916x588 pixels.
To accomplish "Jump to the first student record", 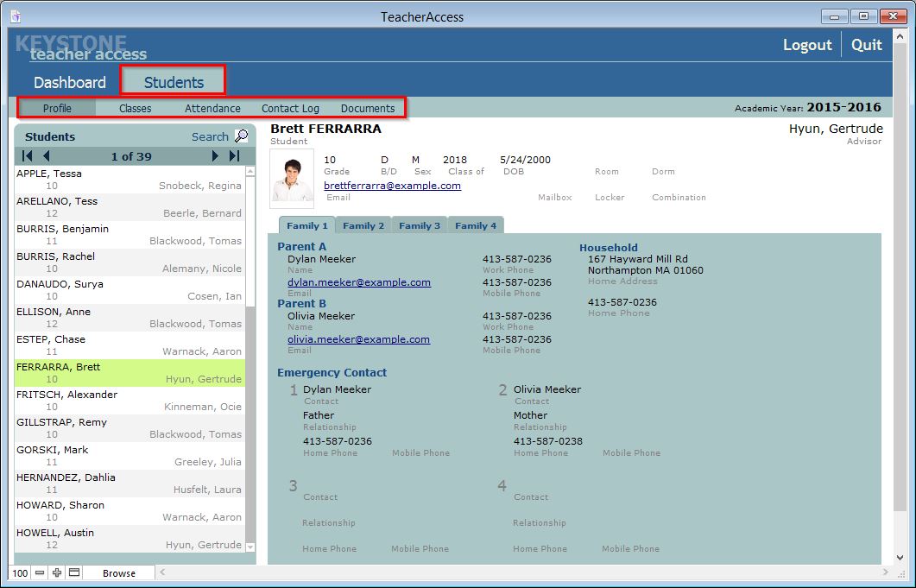I will point(28,156).
